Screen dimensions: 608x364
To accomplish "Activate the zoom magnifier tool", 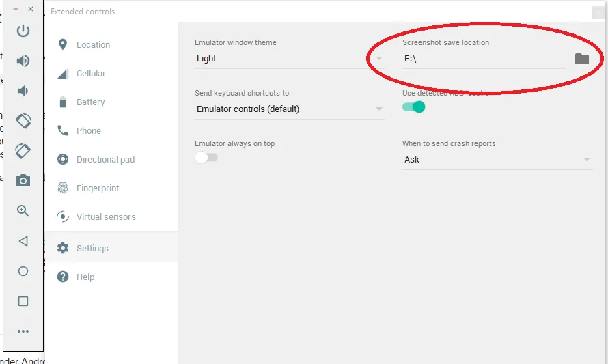I will pos(23,210).
